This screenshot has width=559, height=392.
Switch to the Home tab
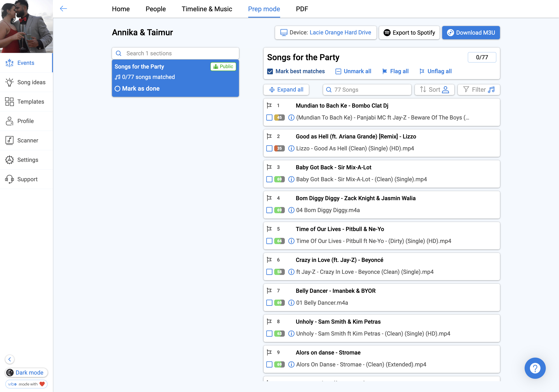pos(121,9)
